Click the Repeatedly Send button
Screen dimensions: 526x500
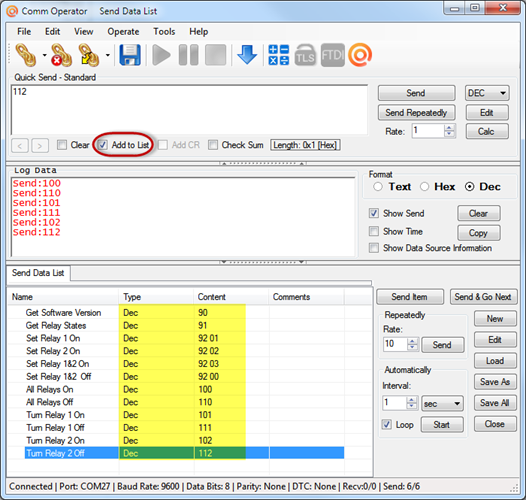pyautogui.click(x=442, y=345)
